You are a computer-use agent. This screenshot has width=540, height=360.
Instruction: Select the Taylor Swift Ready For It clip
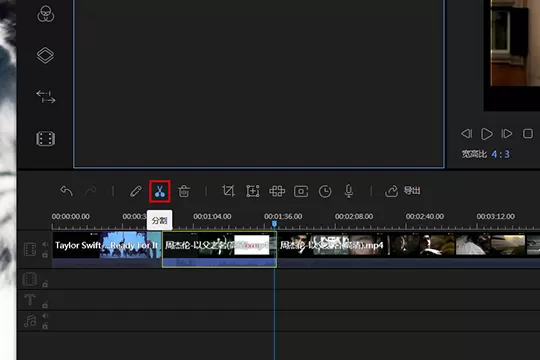107,250
